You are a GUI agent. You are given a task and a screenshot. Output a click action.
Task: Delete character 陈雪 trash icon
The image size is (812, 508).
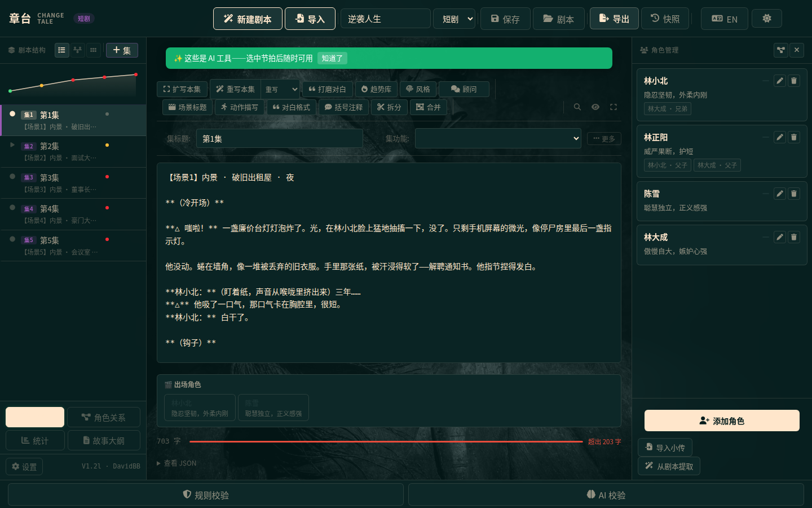pyautogui.click(x=794, y=194)
